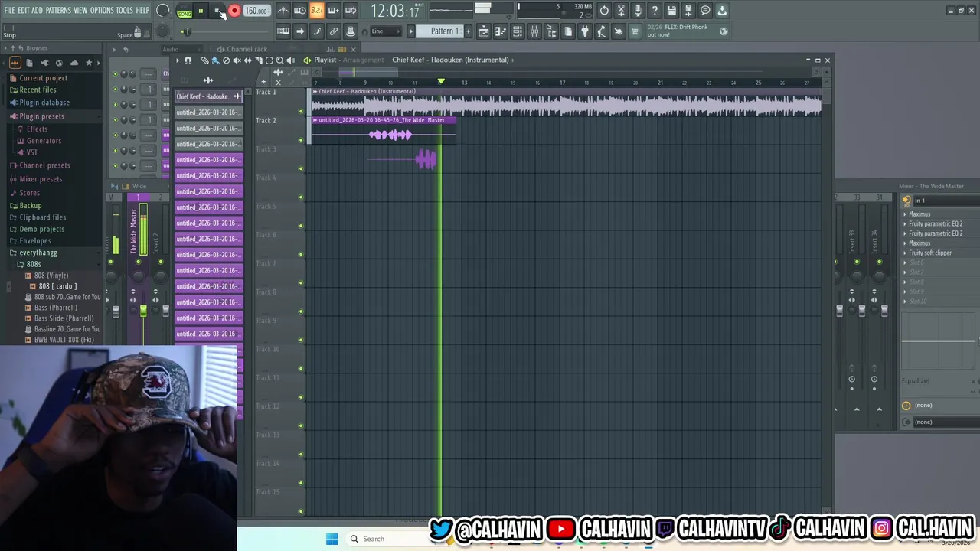Toggle loop recording icon

pyautogui.click(x=350, y=11)
